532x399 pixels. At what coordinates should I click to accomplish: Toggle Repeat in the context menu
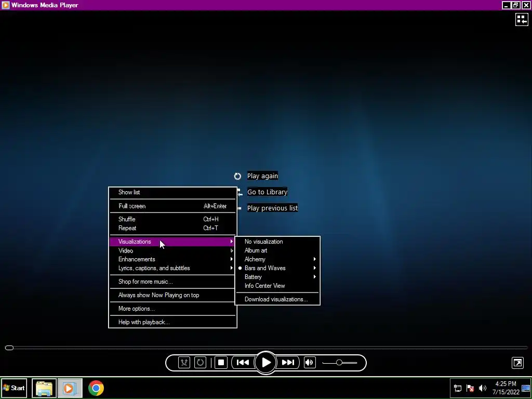[x=172, y=228]
